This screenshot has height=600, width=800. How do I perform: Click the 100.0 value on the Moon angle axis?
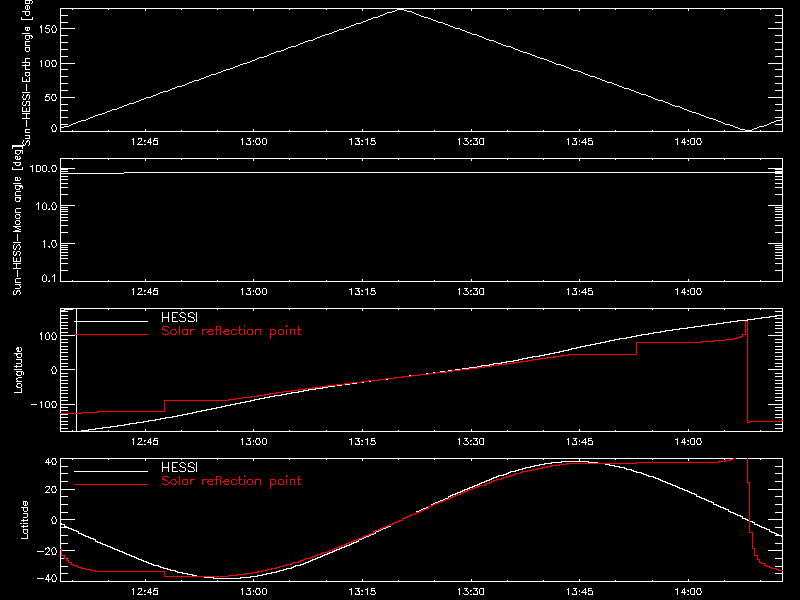pos(44,168)
